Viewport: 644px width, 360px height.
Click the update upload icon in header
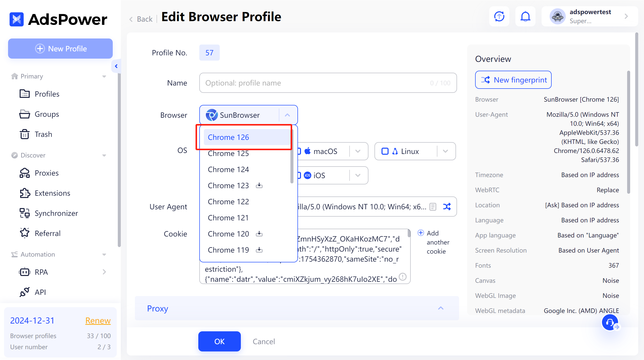click(x=499, y=17)
